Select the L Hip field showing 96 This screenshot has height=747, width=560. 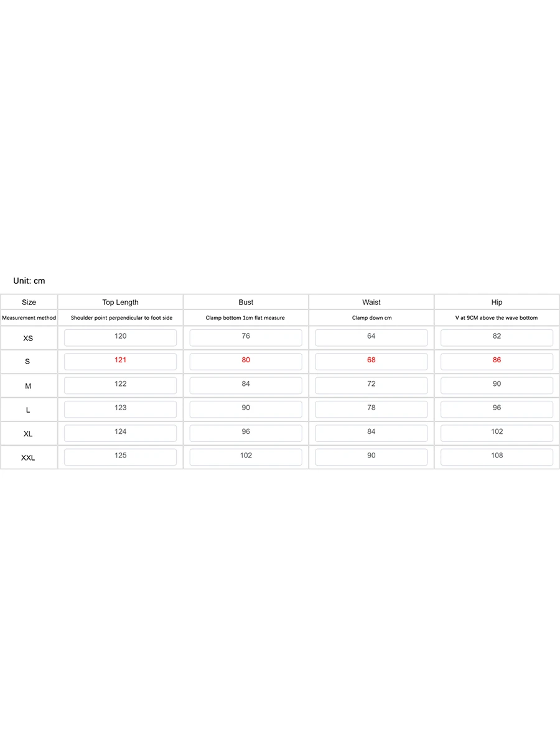tap(497, 408)
